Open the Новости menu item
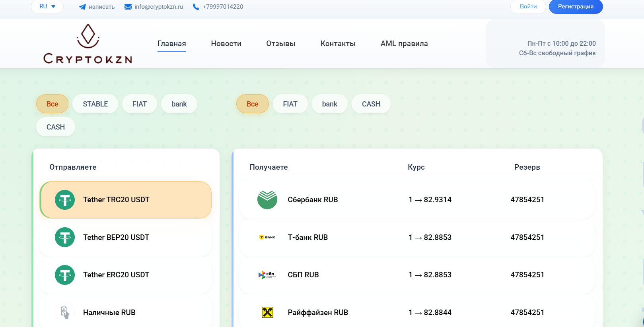The image size is (644, 327). click(x=226, y=44)
